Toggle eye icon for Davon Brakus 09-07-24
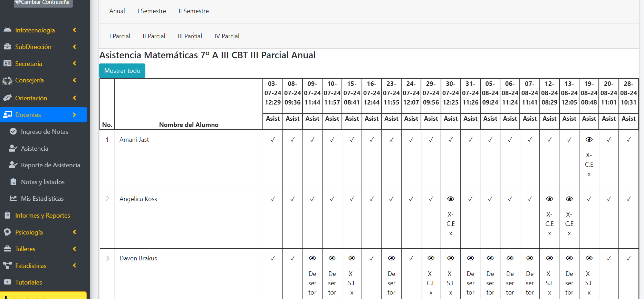This screenshot has height=299, width=644. pyautogui.click(x=312, y=258)
